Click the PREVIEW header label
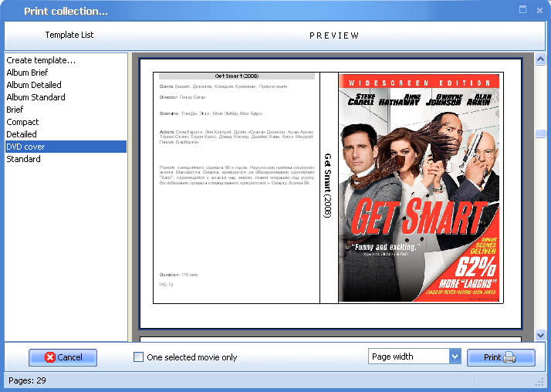 pos(334,35)
